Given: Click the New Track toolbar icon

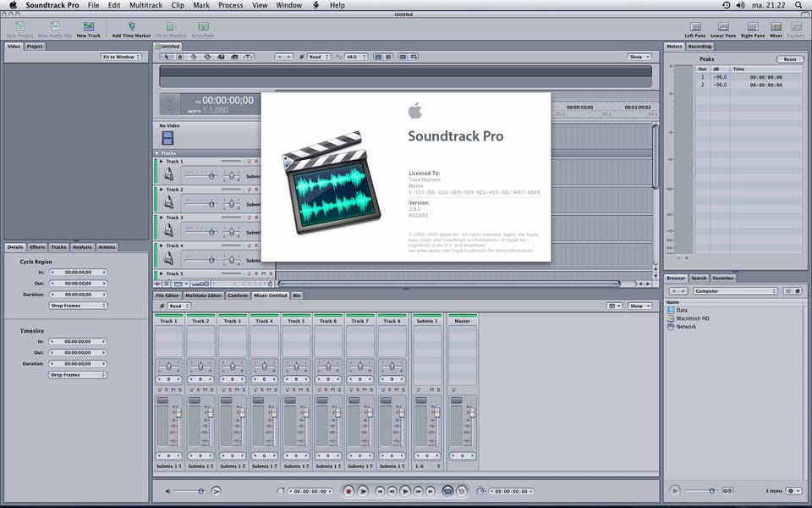Looking at the screenshot, I should coord(88,27).
